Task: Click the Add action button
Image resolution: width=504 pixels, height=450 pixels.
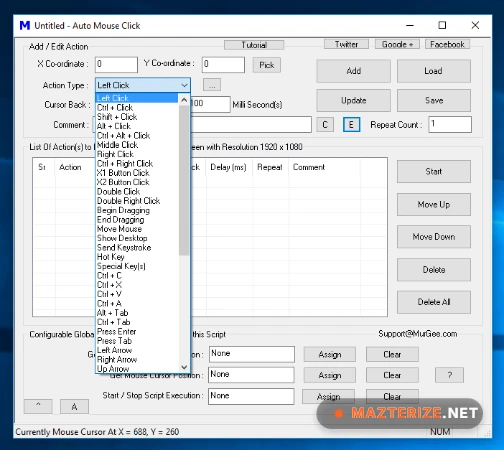Action: (x=353, y=71)
